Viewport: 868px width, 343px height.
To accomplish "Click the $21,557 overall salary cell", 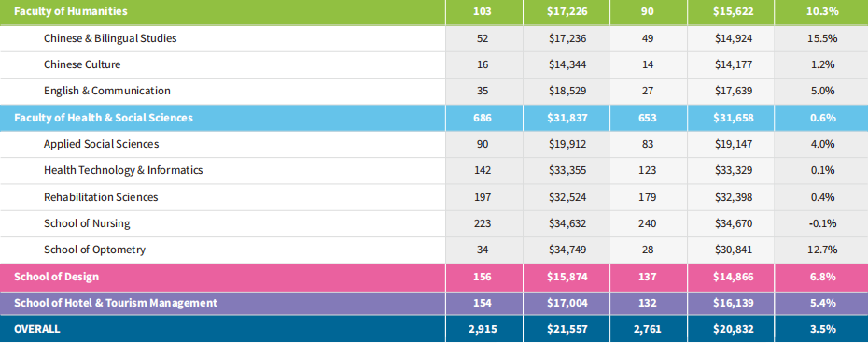I will 567,329.
